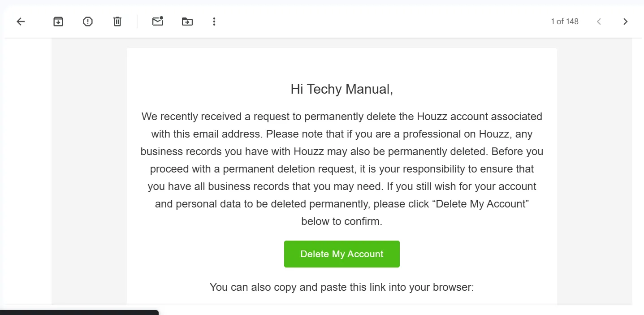
Task: Select the greeting "Hi Techy Manual"
Action: 341,89
